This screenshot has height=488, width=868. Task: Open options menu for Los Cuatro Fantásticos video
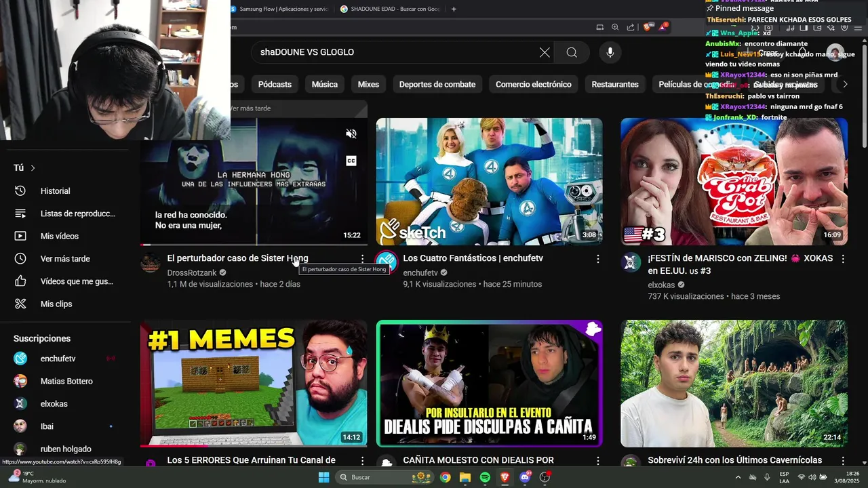(598, 259)
